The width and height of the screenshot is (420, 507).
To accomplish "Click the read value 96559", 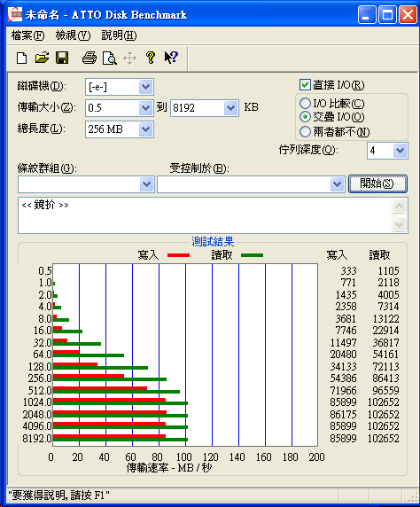I will tap(386, 390).
